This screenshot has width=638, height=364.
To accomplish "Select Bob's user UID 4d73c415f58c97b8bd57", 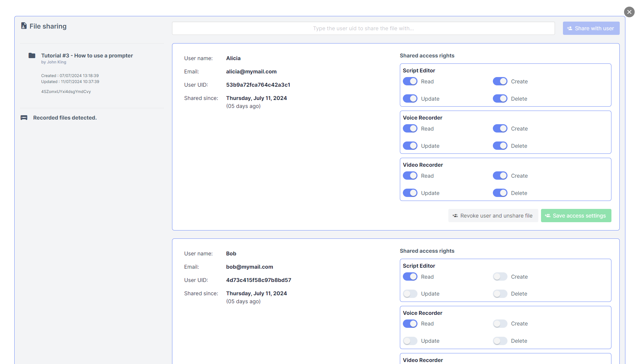I will click(x=259, y=280).
